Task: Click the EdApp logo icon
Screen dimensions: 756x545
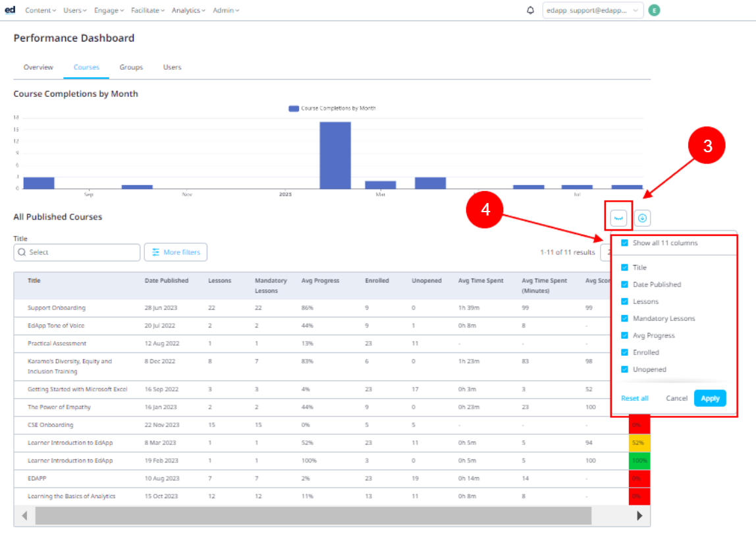Action: tap(9, 10)
